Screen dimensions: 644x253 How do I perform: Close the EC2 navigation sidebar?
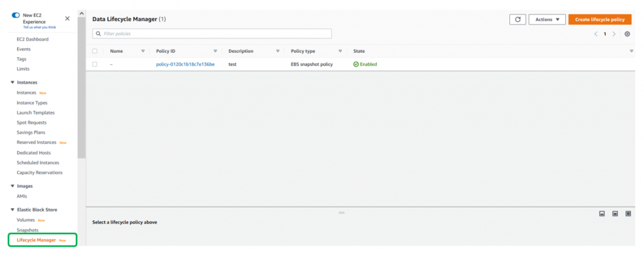pyautogui.click(x=67, y=18)
